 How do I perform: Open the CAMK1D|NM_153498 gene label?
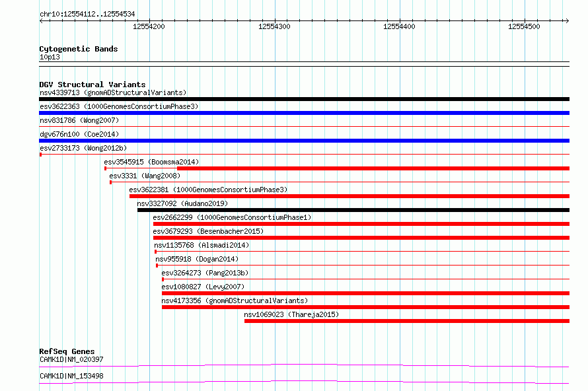71,376
